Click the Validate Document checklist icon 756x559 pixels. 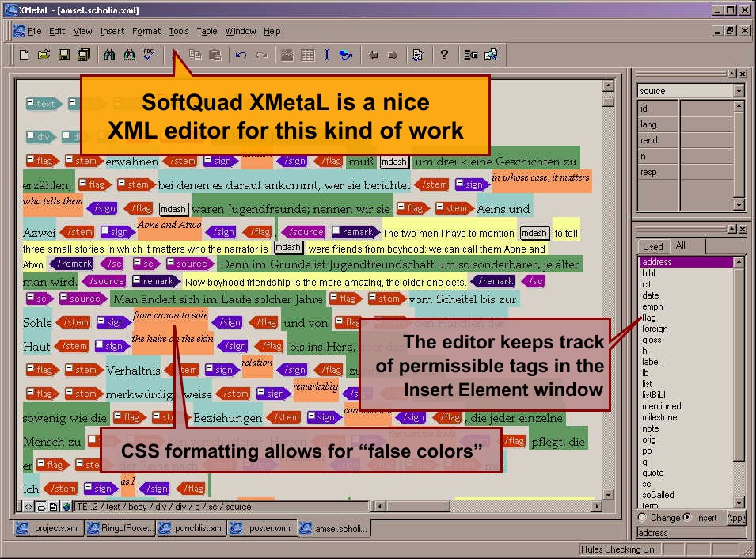417,55
